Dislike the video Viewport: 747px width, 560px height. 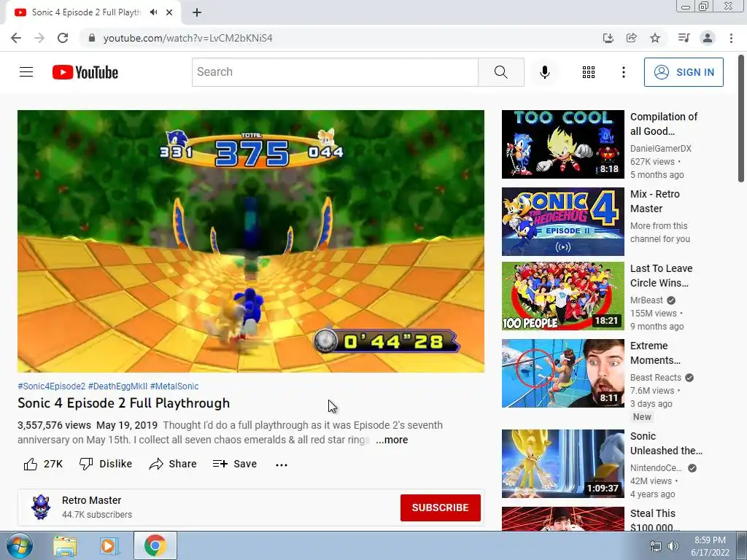tap(105, 464)
